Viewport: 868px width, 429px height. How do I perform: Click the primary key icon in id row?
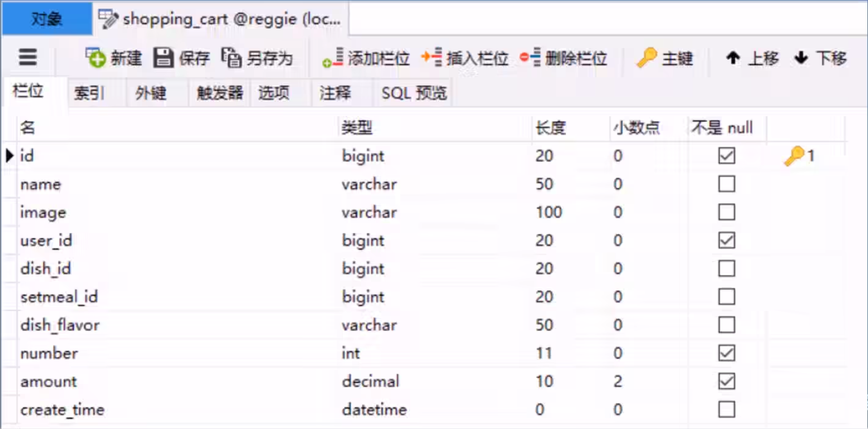[794, 155]
